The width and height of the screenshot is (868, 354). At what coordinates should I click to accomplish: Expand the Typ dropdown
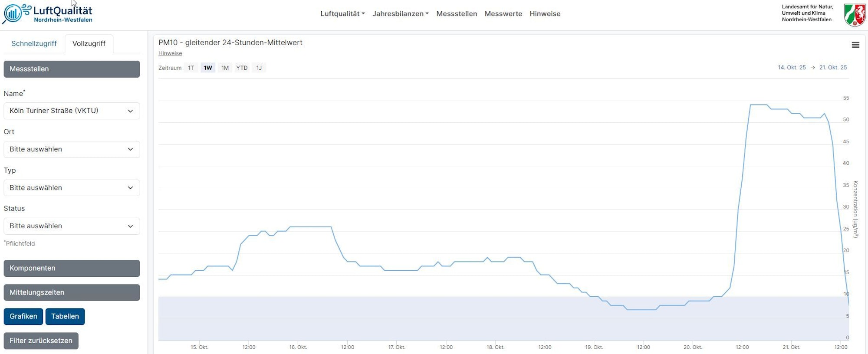[x=72, y=188]
